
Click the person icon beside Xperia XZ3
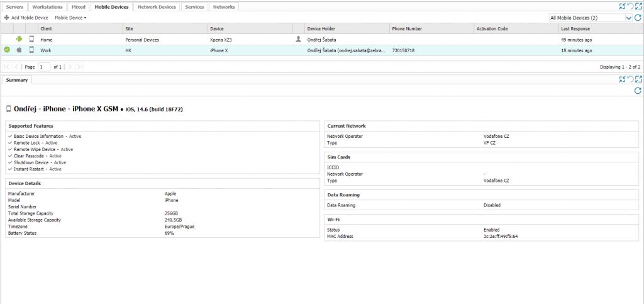(x=298, y=39)
